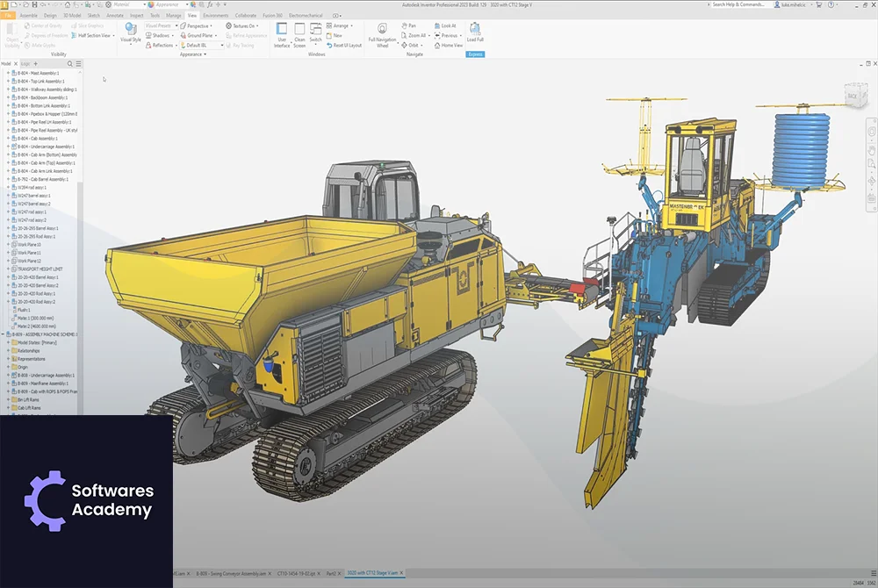Switch to the Electromechanical ribbon tab
878x588 pixels.
pos(306,16)
